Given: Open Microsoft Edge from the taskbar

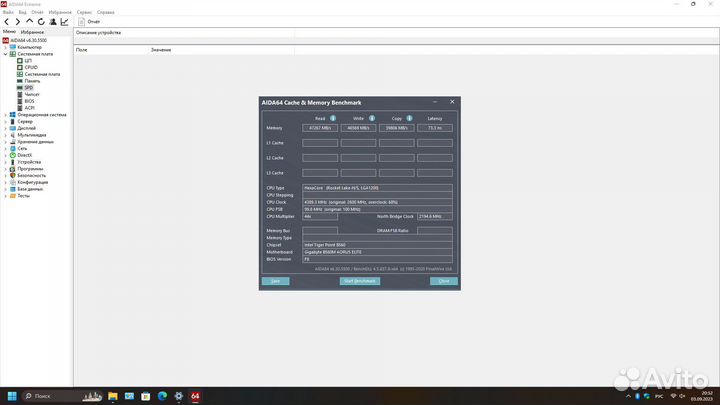Looking at the screenshot, I should pos(162,396).
